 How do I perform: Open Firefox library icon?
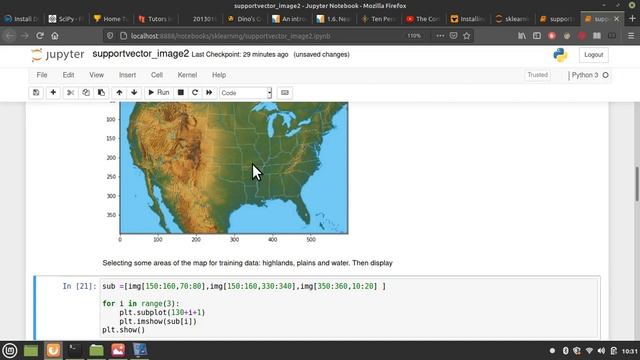pos(522,36)
